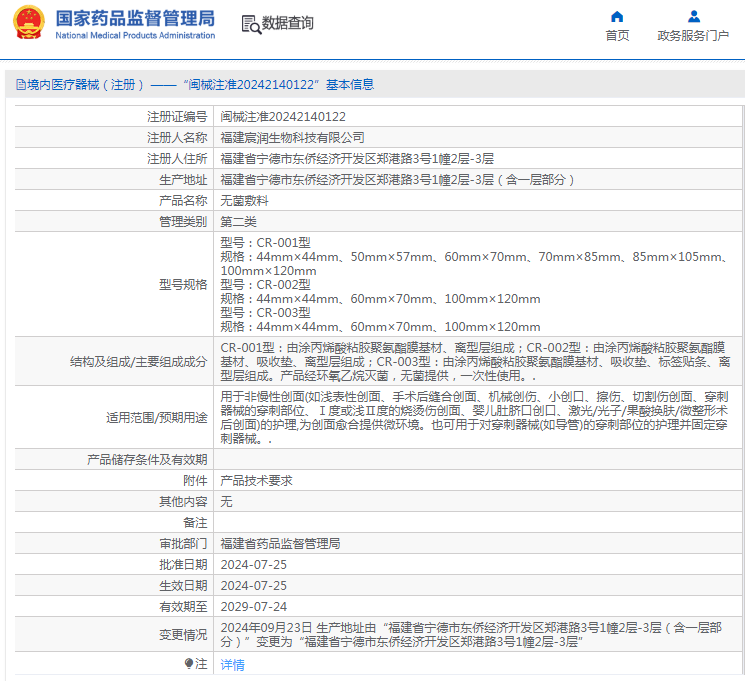The width and height of the screenshot is (745, 681).
Task: Click 型号：CR-001型 line
Action: 265,242
